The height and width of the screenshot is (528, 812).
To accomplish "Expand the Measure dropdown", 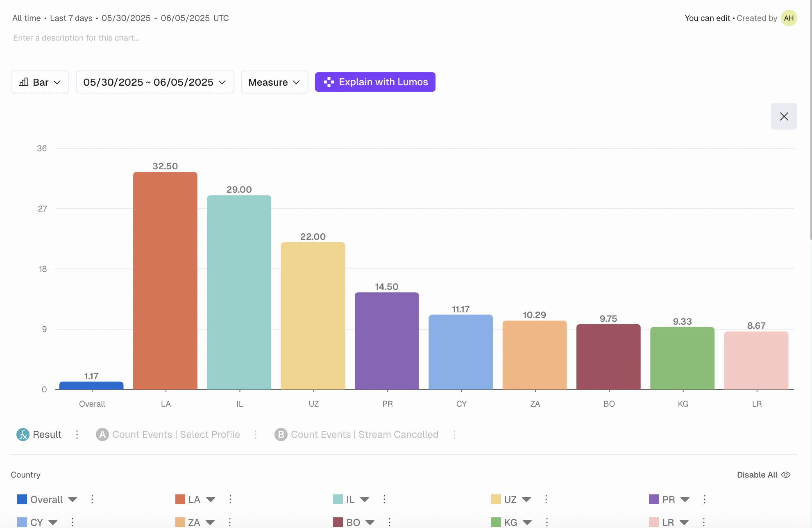I will click(x=274, y=82).
